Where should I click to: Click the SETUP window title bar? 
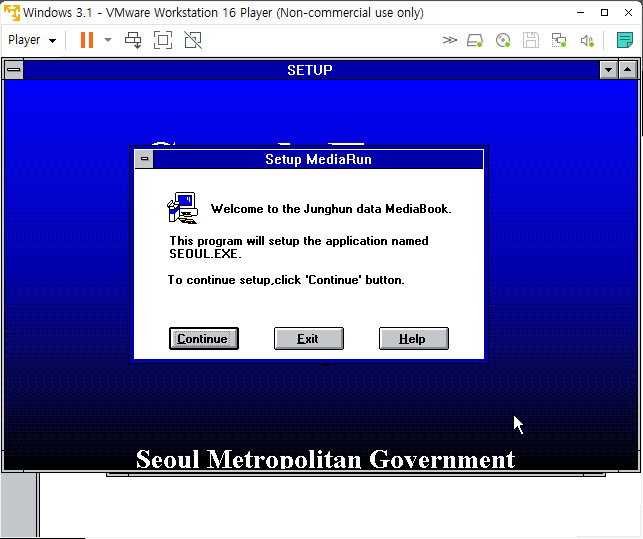point(309,70)
